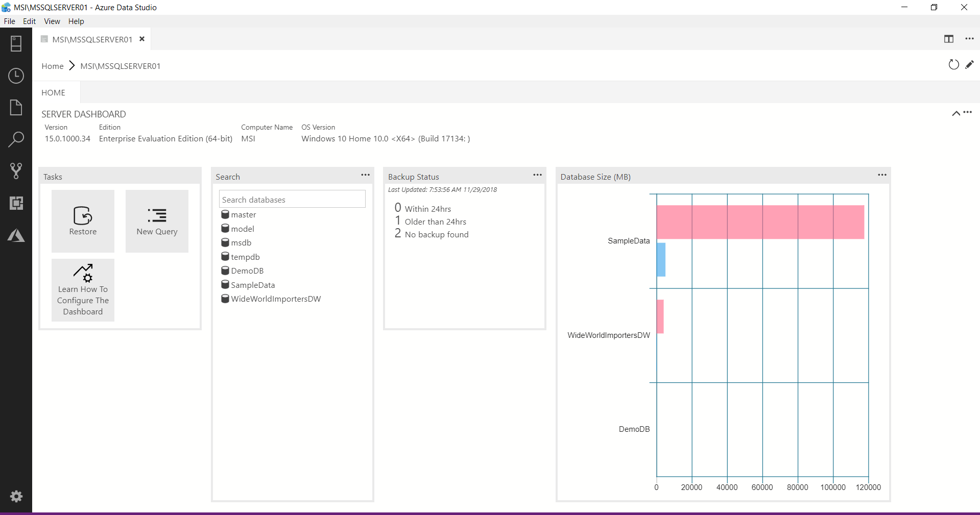Focus the Search databases field
The width and height of the screenshot is (980, 515).
[x=292, y=199]
